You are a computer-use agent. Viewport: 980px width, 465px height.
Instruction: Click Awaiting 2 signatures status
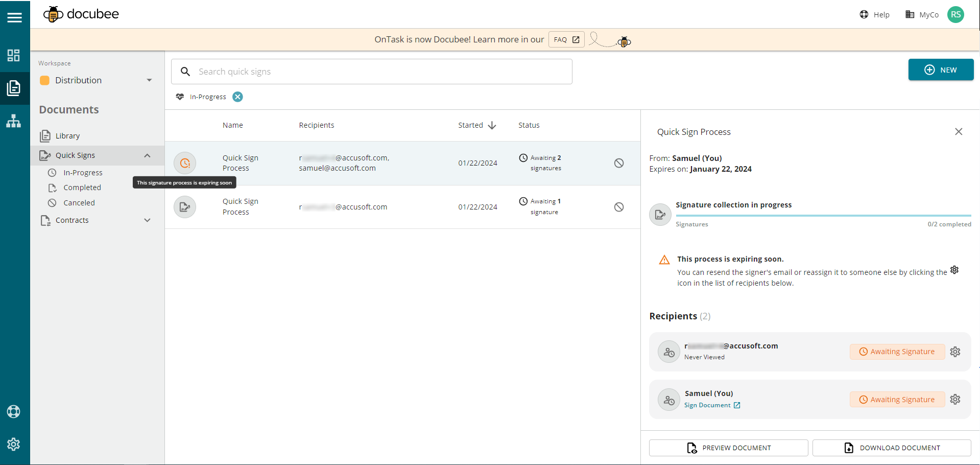[x=540, y=163]
